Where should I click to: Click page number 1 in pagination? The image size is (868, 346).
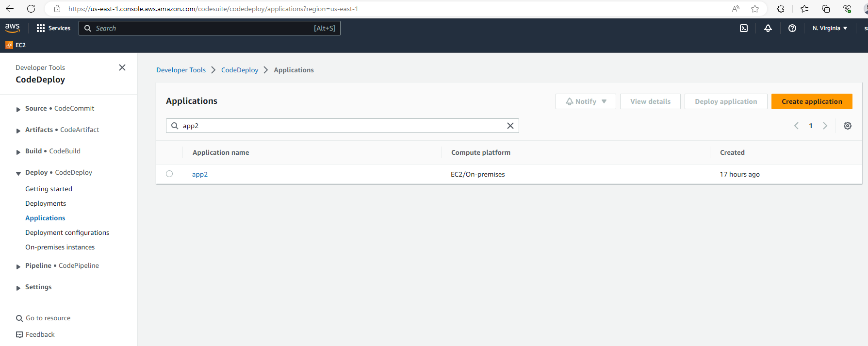(811, 126)
